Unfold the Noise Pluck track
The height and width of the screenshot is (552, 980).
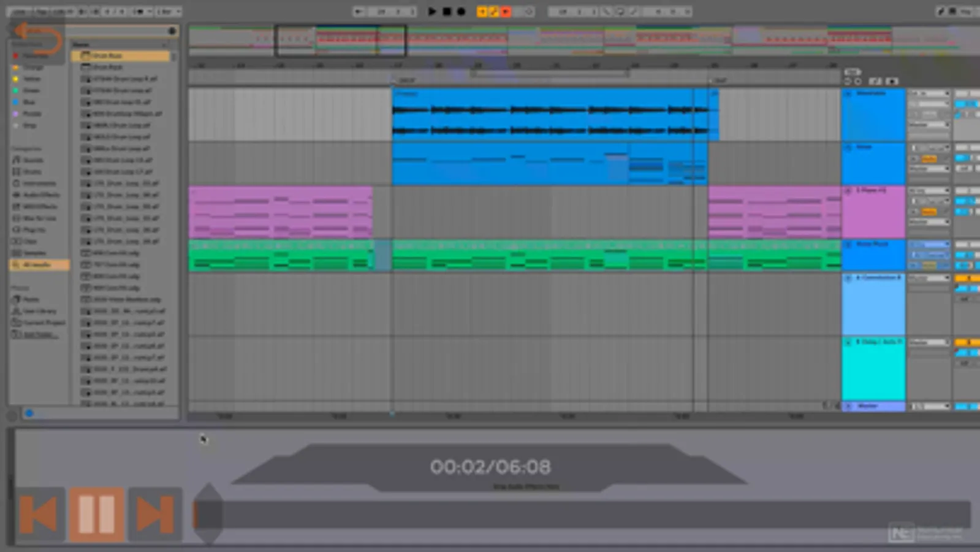pyautogui.click(x=848, y=244)
